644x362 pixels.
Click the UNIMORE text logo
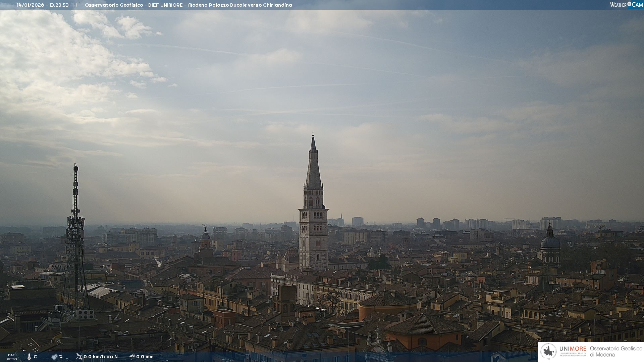tap(573, 349)
